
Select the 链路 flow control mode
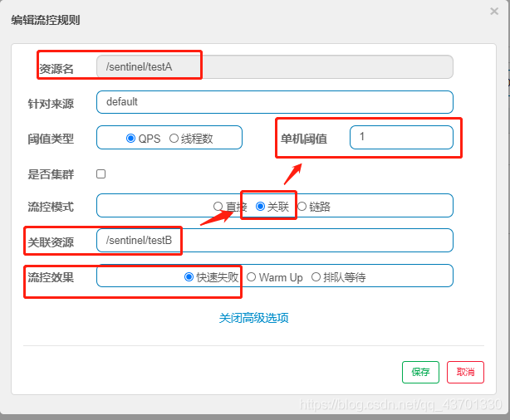click(x=302, y=207)
